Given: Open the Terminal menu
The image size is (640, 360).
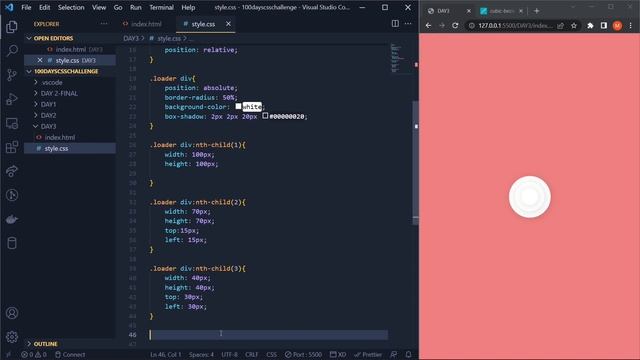Looking at the screenshot, I should click(x=161, y=7).
